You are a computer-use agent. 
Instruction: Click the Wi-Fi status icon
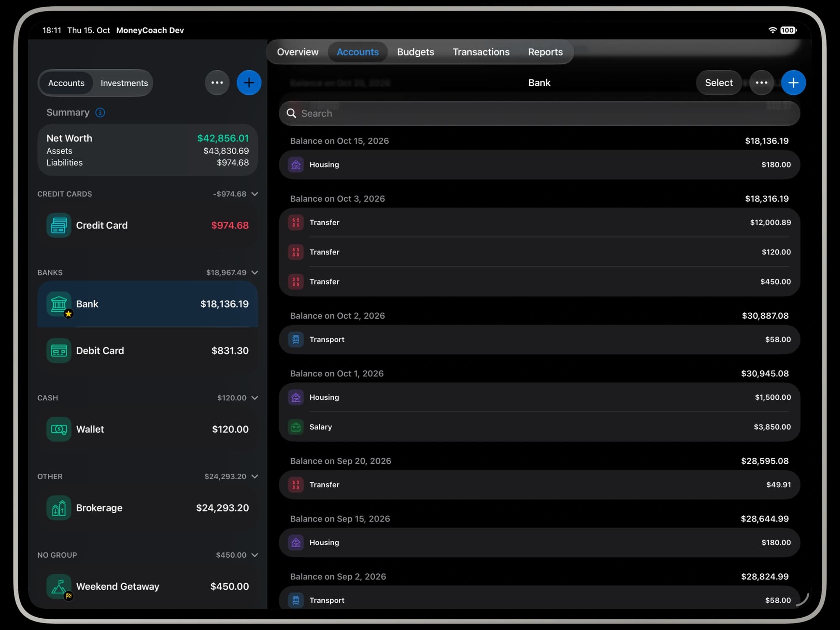pyautogui.click(x=772, y=30)
